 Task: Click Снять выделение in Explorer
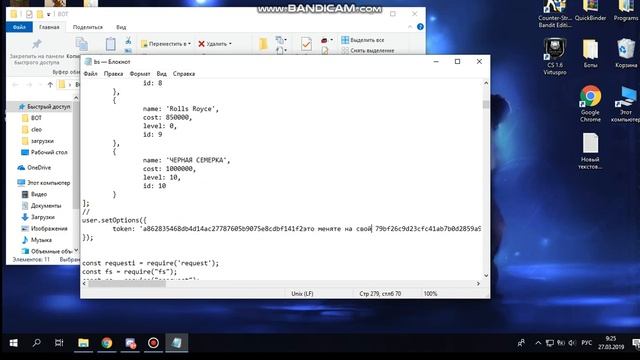(x=368, y=51)
